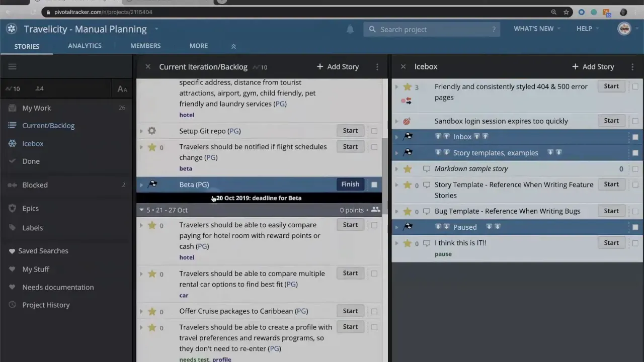Check the checkbox on the Beta (PG) story
The image size is (644, 362).
coord(374,184)
